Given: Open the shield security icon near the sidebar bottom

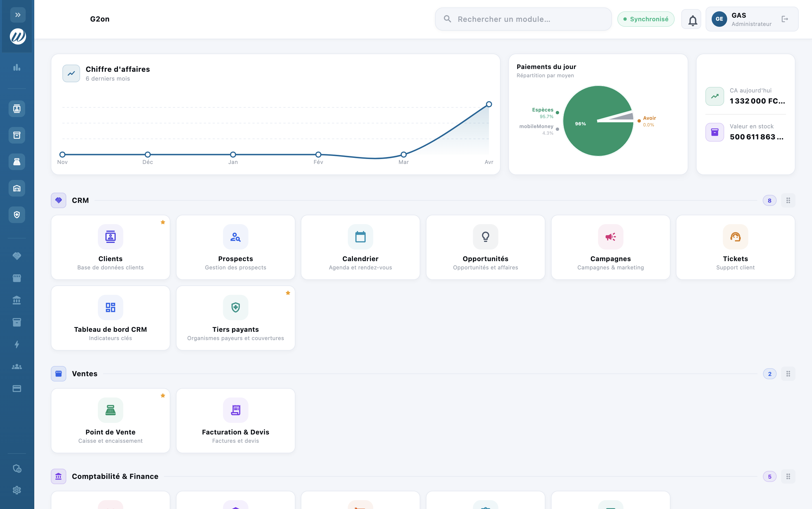Looking at the screenshot, I should 17,468.
